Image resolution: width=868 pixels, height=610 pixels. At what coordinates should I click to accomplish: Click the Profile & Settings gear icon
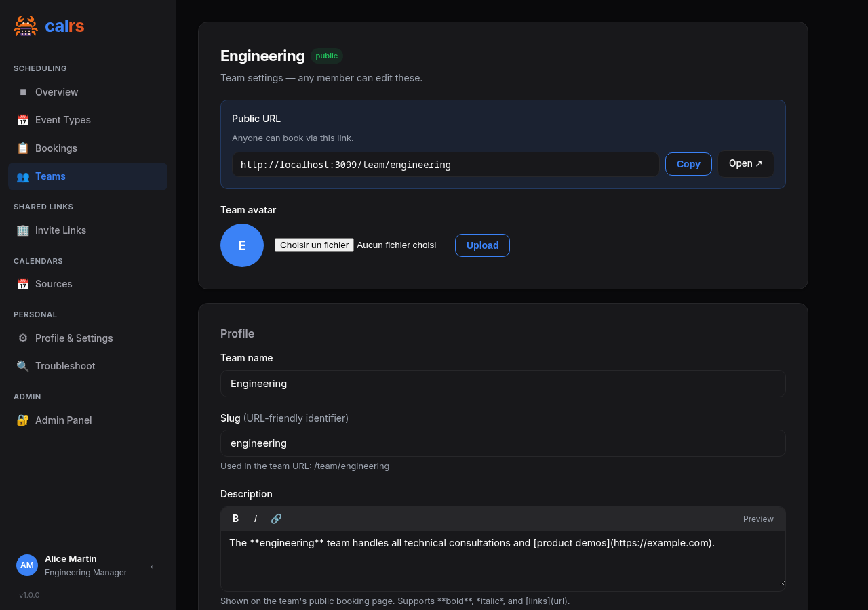point(23,338)
